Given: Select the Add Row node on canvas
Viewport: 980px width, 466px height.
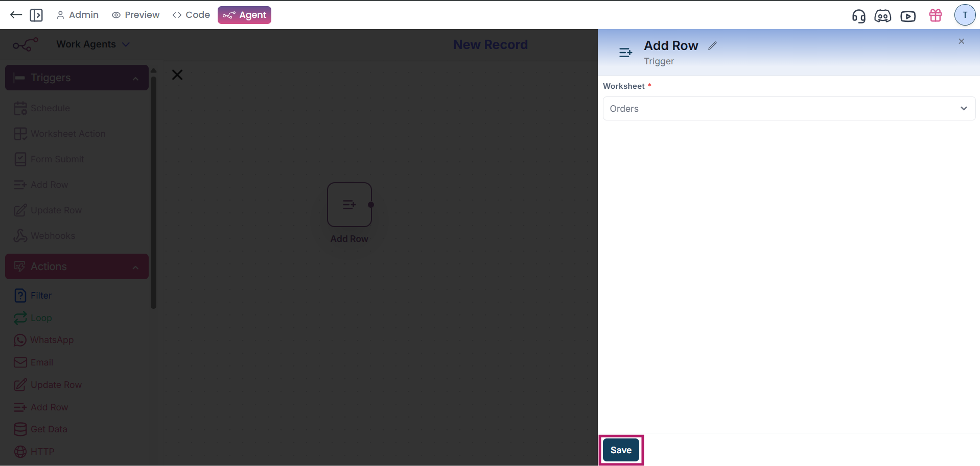Looking at the screenshot, I should coord(349,205).
